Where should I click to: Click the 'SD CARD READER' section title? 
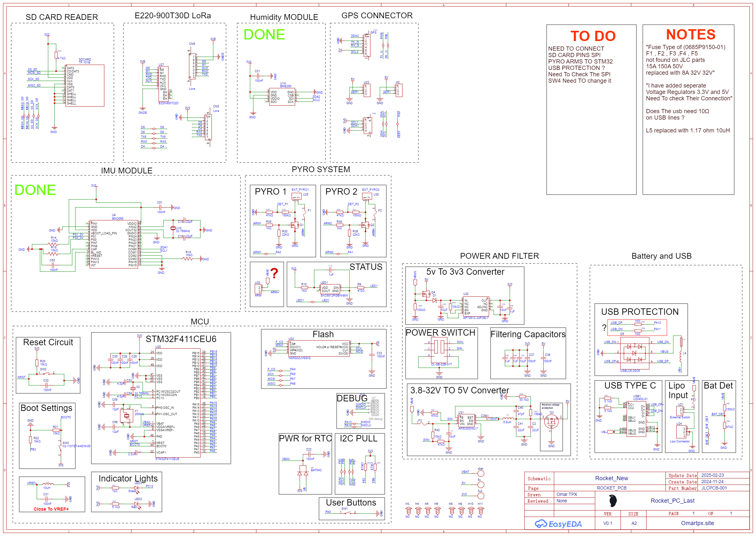click(62, 17)
